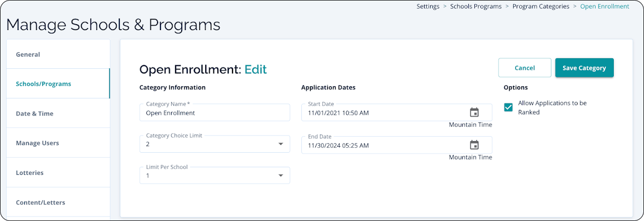Click the Settings breadcrumb link
The height and width of the screenshot is (221, 644).
pos(428,7)
